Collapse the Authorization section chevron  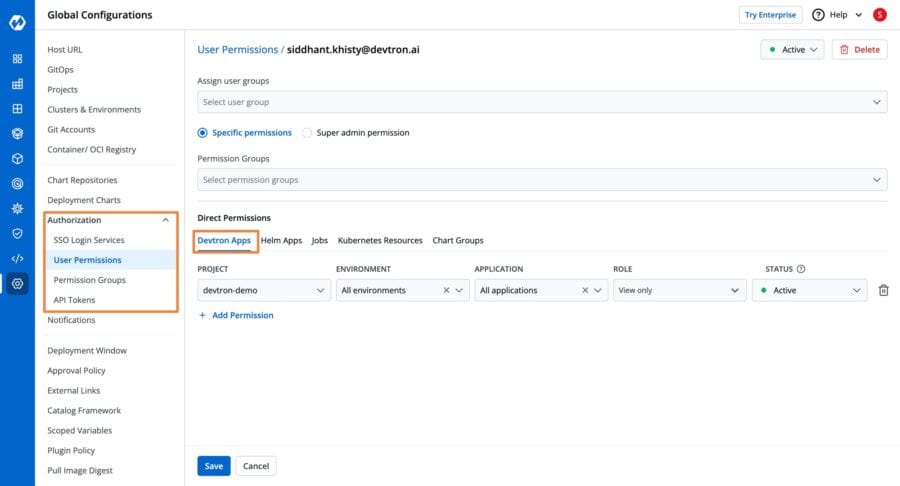click(165, 220)
